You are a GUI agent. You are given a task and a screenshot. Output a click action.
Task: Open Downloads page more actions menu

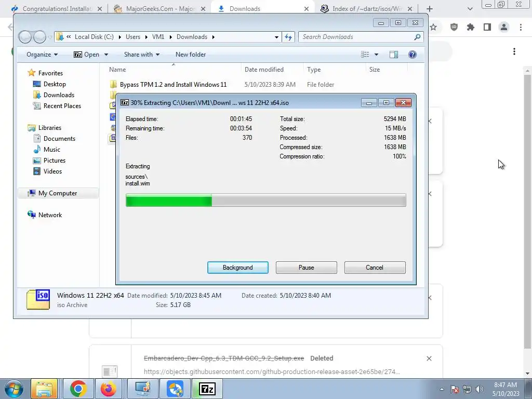point(514,51)
